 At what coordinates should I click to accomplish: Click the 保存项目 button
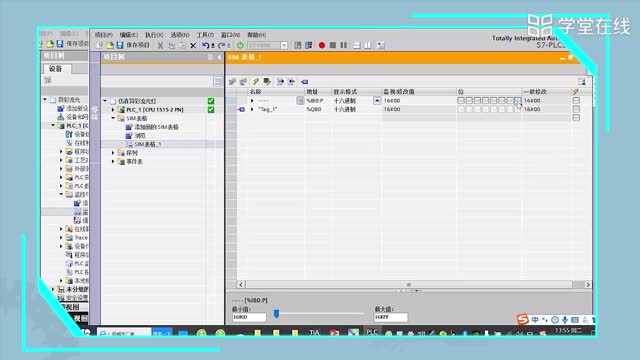pyautogui.click(x=132, y=45)
